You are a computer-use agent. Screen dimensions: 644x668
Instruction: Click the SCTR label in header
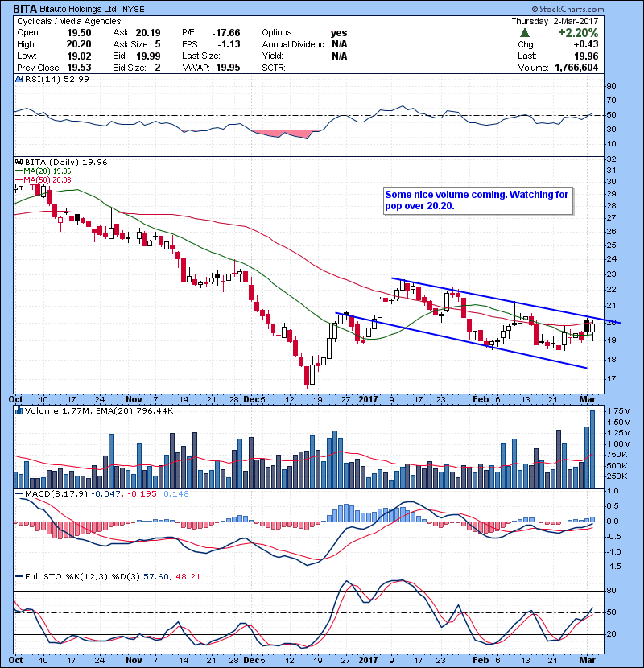[x=274, y=68]
